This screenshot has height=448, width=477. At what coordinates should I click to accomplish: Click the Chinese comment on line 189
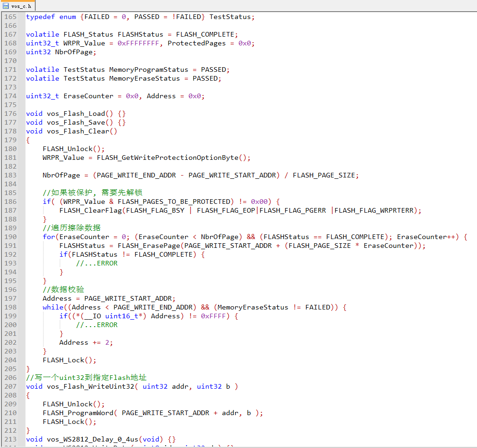[71, 228]
